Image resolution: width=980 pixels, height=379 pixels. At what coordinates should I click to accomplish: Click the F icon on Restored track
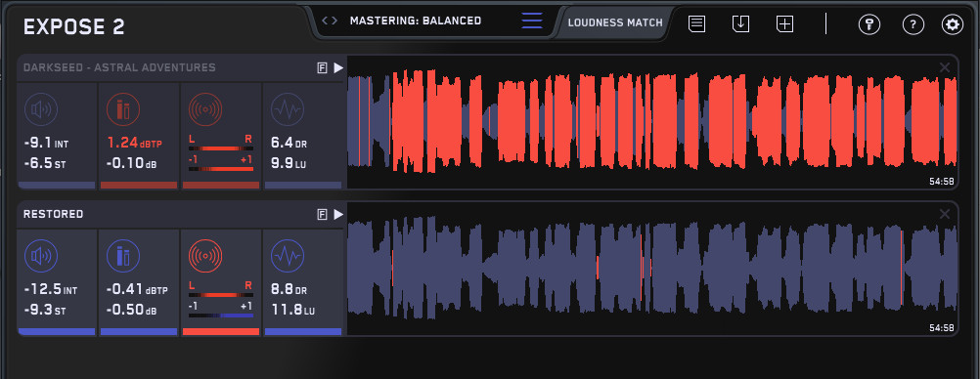point(323,214)
